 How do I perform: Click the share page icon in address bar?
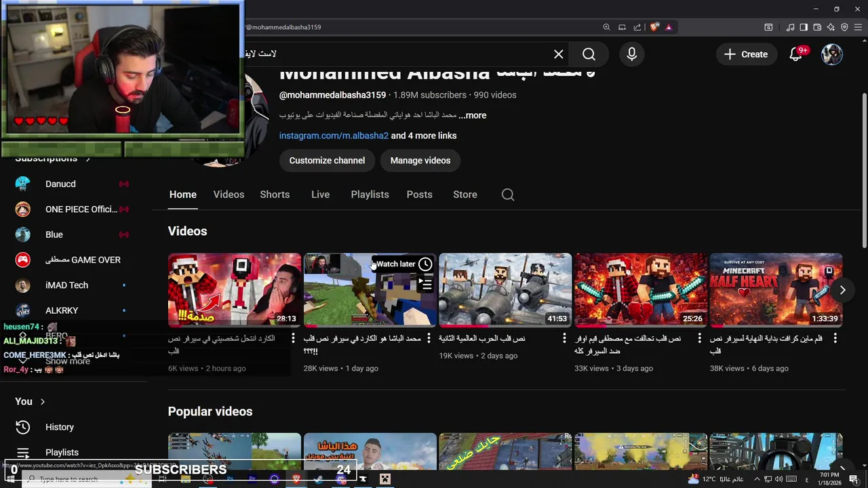pos(637,27)
